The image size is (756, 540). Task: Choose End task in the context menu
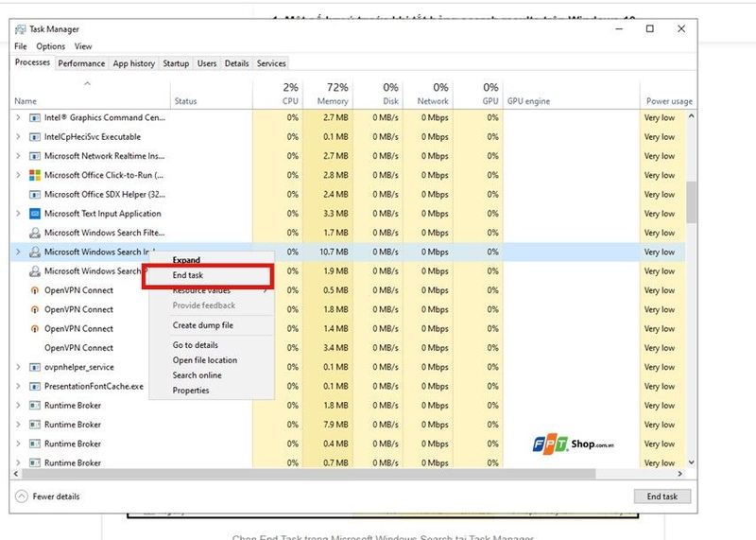click(209, 275)
